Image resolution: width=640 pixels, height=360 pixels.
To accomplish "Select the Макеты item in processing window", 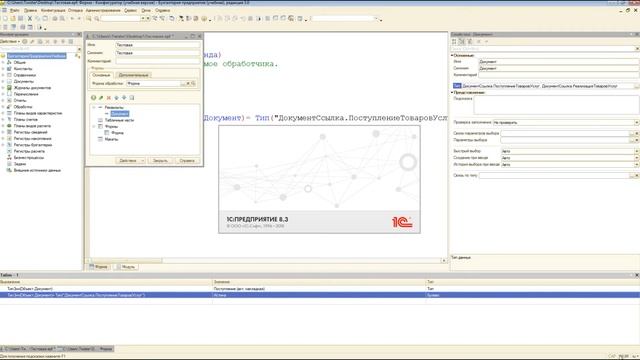I will [111, 139].
